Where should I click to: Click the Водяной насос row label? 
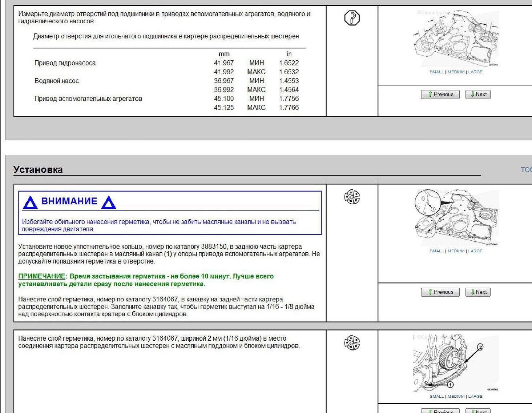coord(57,81)
